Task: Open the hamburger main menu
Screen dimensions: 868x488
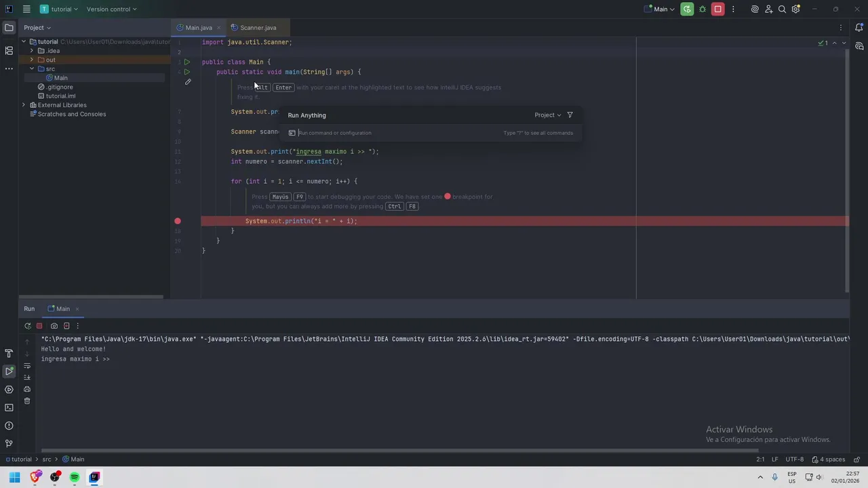Action: pos(26,9)
